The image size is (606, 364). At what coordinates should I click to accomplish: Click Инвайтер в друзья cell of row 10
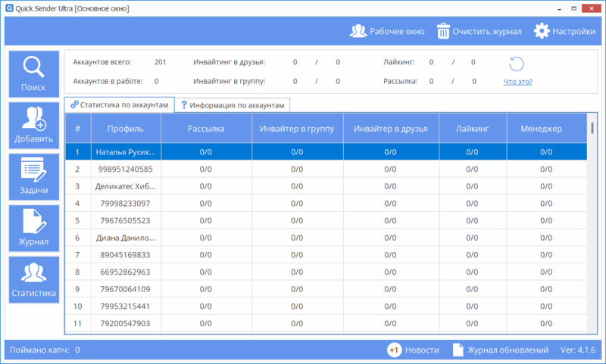[x=391, y=306]
